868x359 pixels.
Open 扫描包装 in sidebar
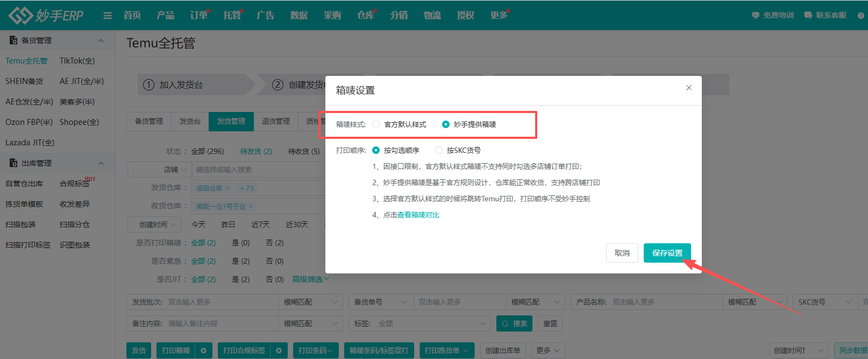click(x=20, y=224)
